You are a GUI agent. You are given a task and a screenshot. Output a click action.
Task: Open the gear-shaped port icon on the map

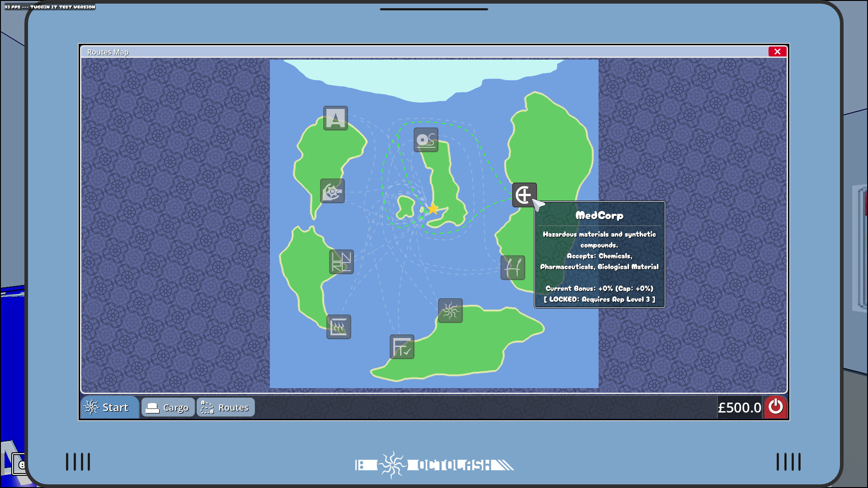(332, 191)
